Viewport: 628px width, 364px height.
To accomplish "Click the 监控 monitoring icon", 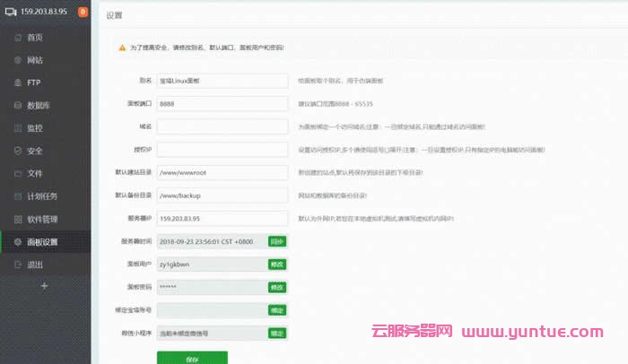I will 15,128.
